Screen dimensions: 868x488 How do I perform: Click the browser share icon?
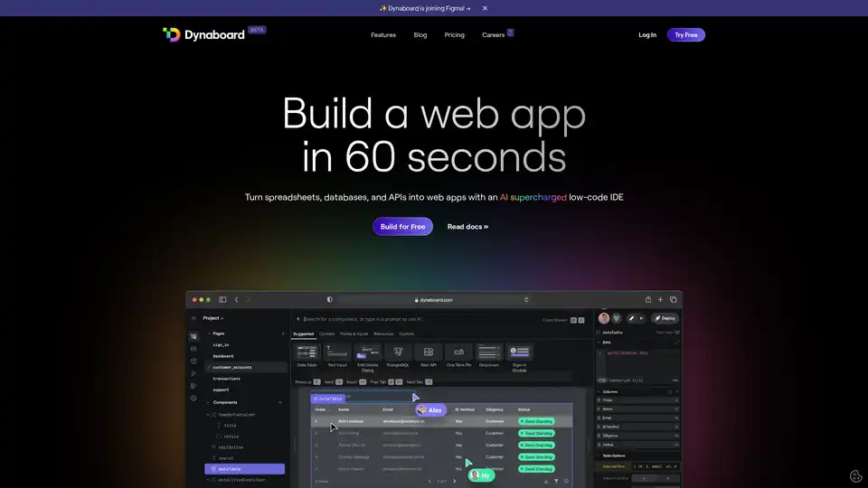click(647, 300)
